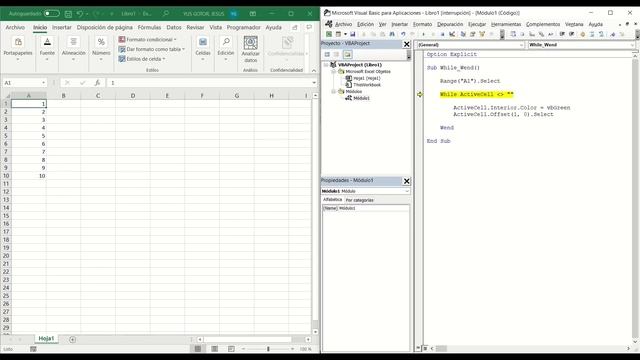Open the While_Wend procedure combo box
This screenshot has height=360, width=640.
(x=581, y=45)
